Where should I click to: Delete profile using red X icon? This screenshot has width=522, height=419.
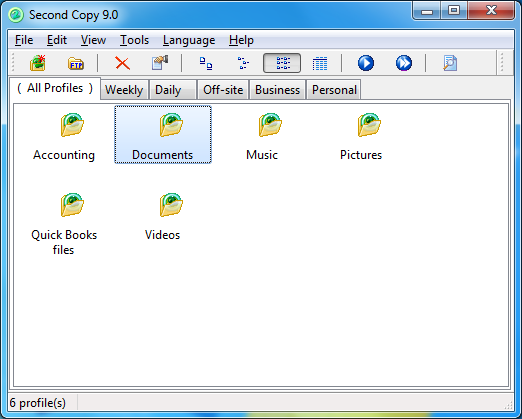[122, 63]
